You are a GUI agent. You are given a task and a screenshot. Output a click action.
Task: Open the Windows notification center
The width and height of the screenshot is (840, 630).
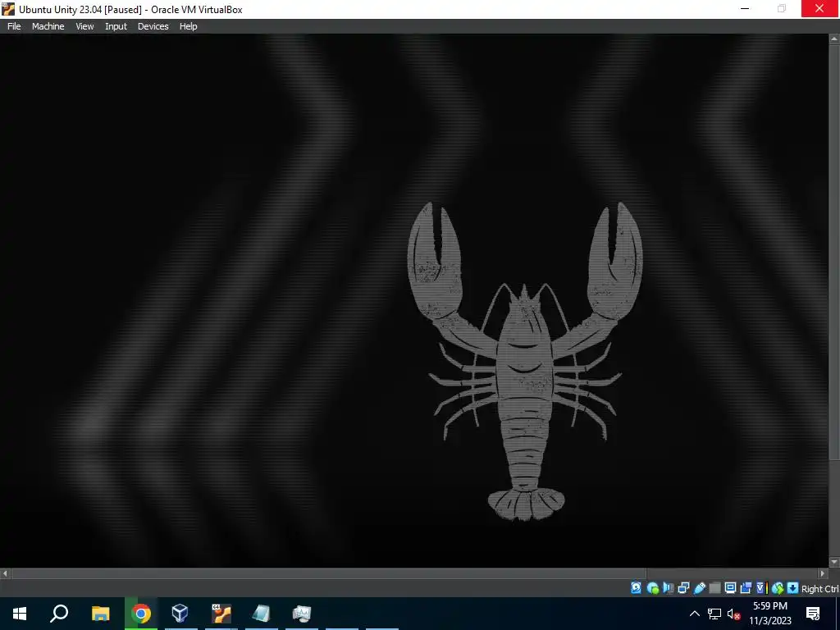pyautogui.click(x=813, y=614)
